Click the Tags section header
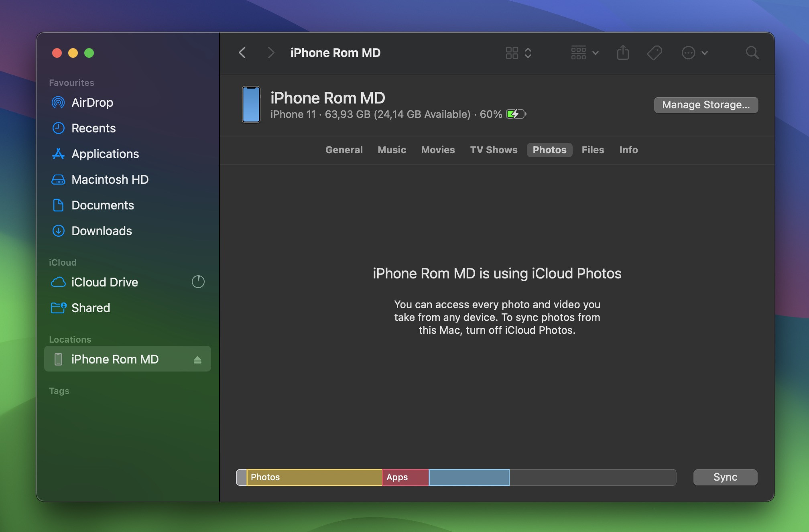809x532 pixels. click(x=59, y=391)
